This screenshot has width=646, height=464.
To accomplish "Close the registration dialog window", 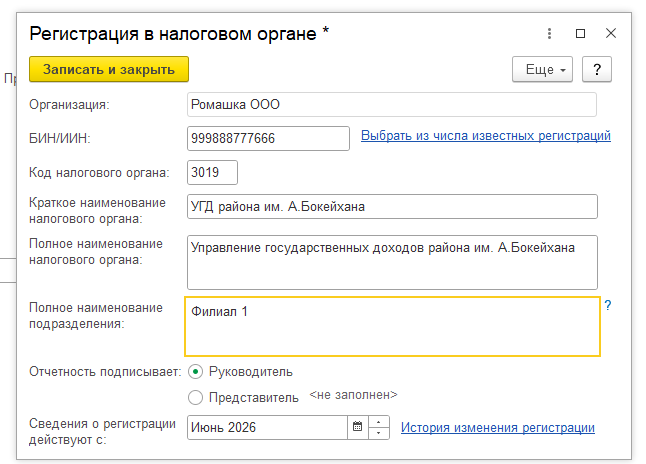I will [x=611, y=33].
